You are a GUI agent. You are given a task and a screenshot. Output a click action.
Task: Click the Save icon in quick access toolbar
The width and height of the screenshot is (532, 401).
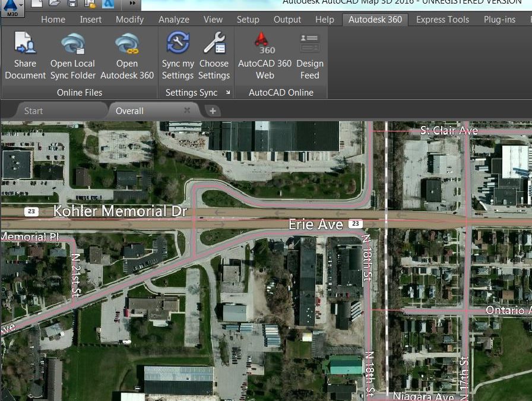[x=72, y=4]
